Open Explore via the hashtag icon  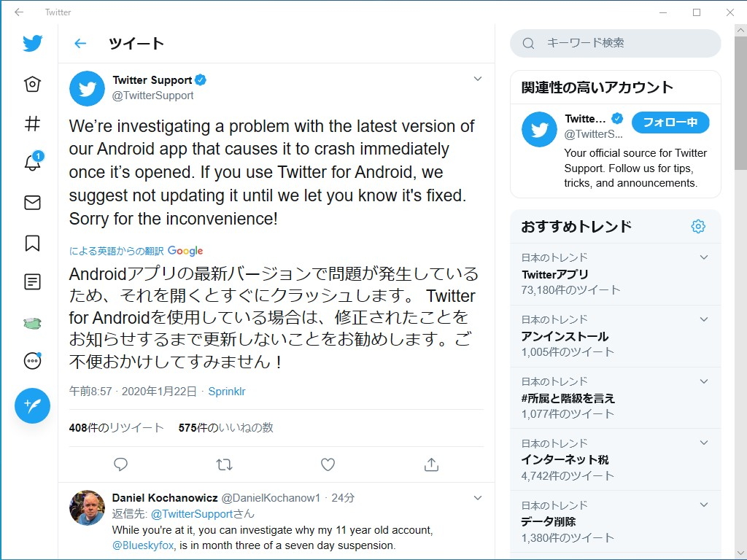tap(32, 123)
